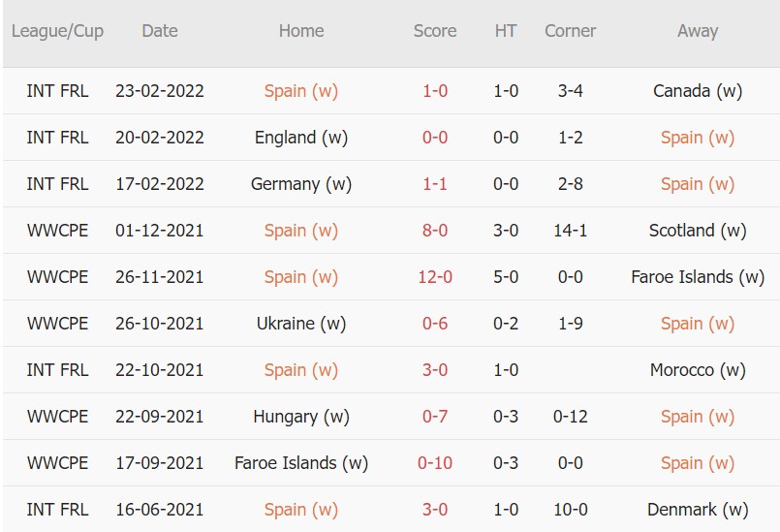The height and width of the screenshot is (532, 780).
Task: Open Faroe Islands (w) away team link
Action: pyautogui.click(x=697, y=277)
